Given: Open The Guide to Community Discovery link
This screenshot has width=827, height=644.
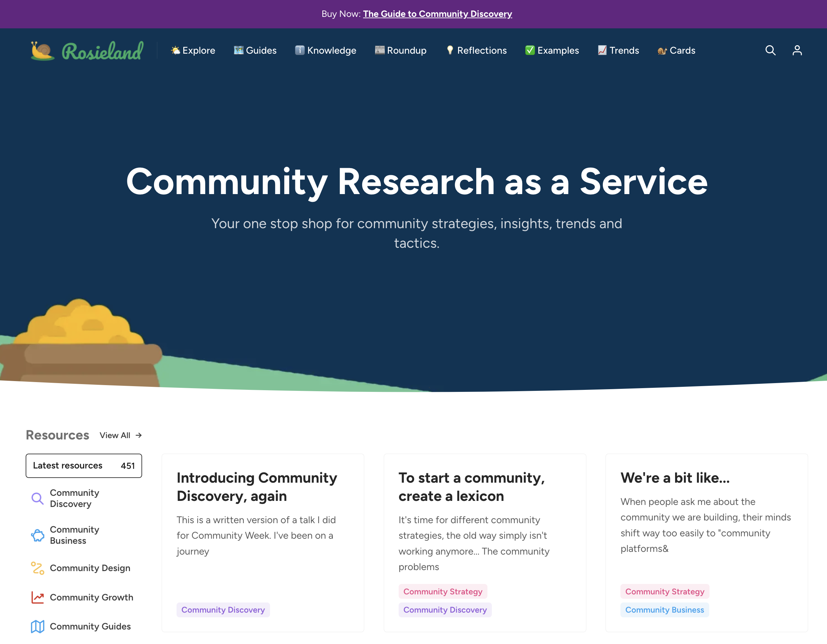Looking at the screenshot, I should pyautogui.click(x=437, y=14).
